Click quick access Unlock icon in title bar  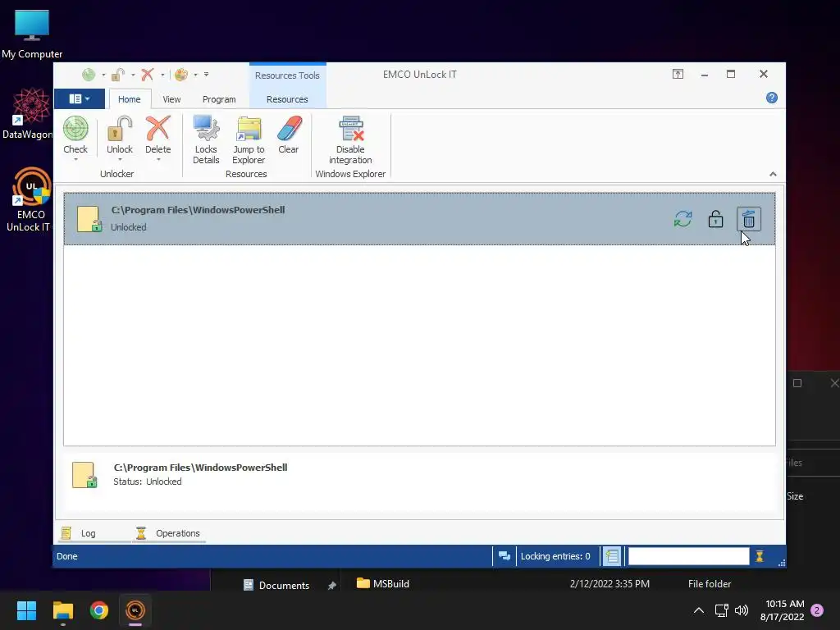click(118, 75)
